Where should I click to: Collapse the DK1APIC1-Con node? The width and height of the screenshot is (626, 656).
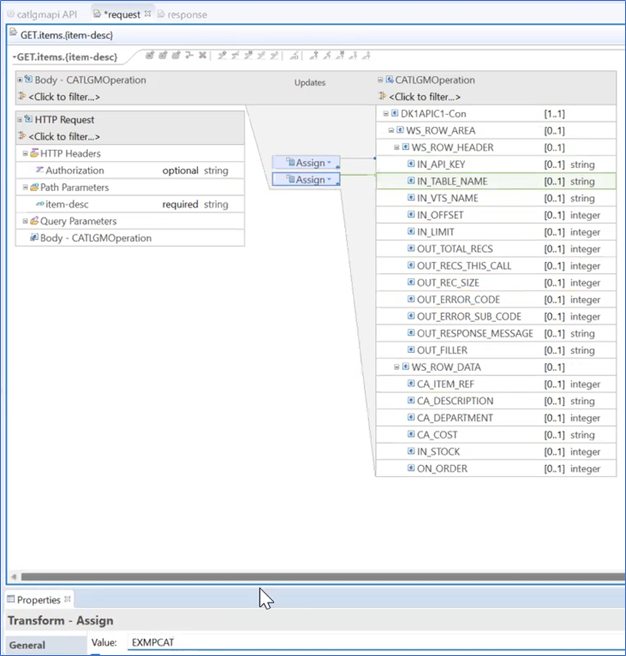tap(386, 113)
